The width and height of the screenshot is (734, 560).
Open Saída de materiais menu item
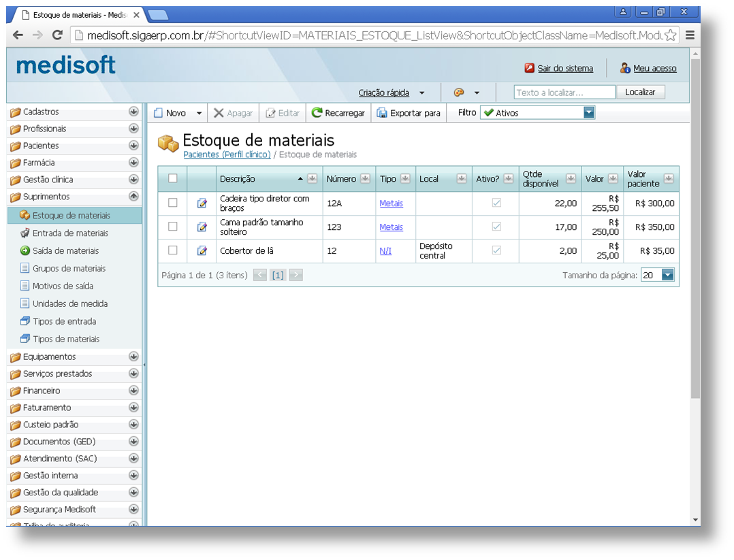[75, 251]
